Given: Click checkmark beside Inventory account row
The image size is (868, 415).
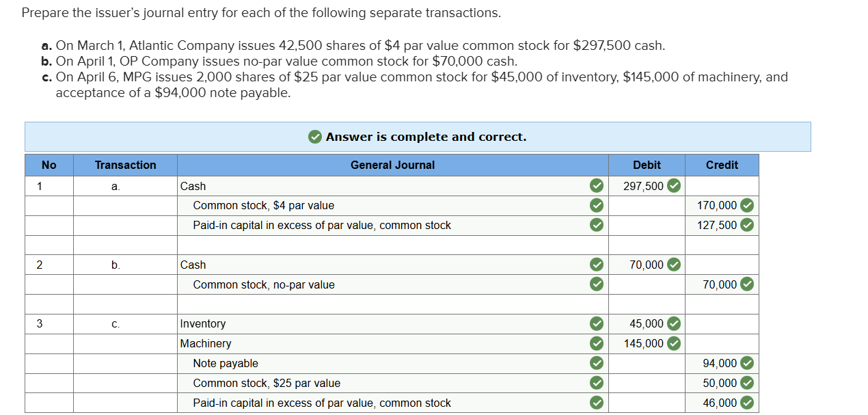Looking at the screenshot, I should pos(597,323).
